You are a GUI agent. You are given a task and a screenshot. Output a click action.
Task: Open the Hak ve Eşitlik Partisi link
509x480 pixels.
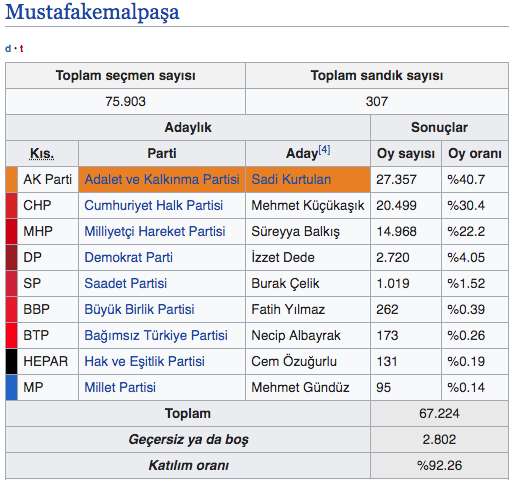point(145,361)
